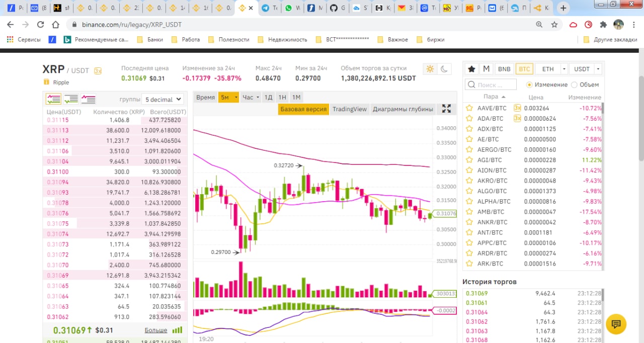644x343 pixels.
Task: Favorite the ADA/BTC pair star
Action: (x=469, y=119)
